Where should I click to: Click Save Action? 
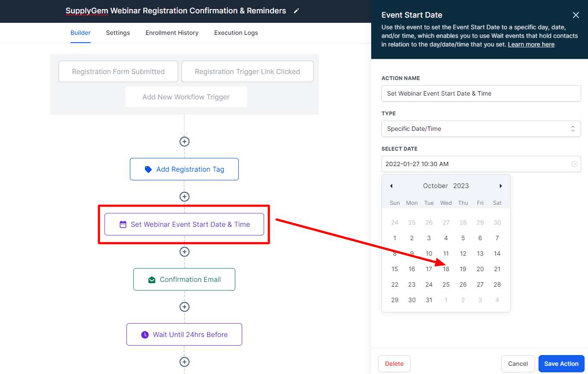(561, 364)
